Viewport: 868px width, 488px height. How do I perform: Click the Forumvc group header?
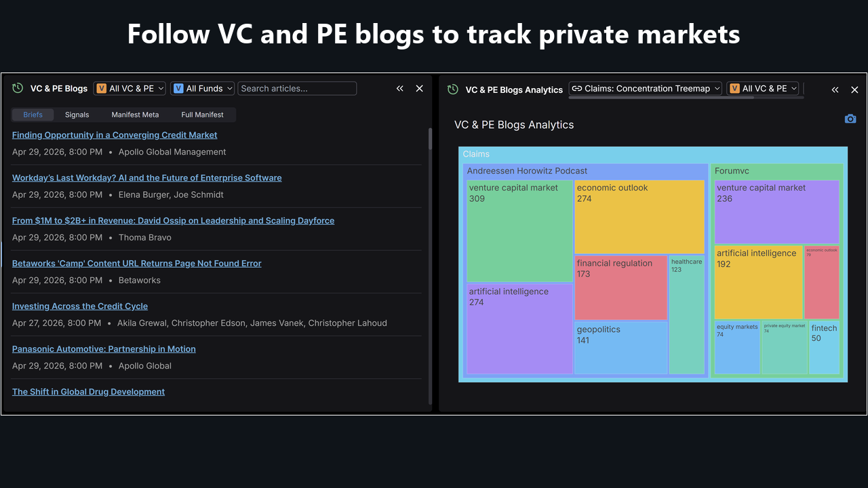732,171
